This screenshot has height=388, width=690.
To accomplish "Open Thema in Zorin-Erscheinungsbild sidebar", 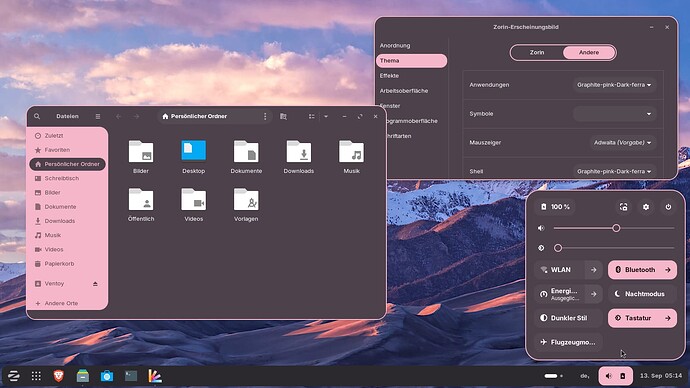I will click(411, 61).
